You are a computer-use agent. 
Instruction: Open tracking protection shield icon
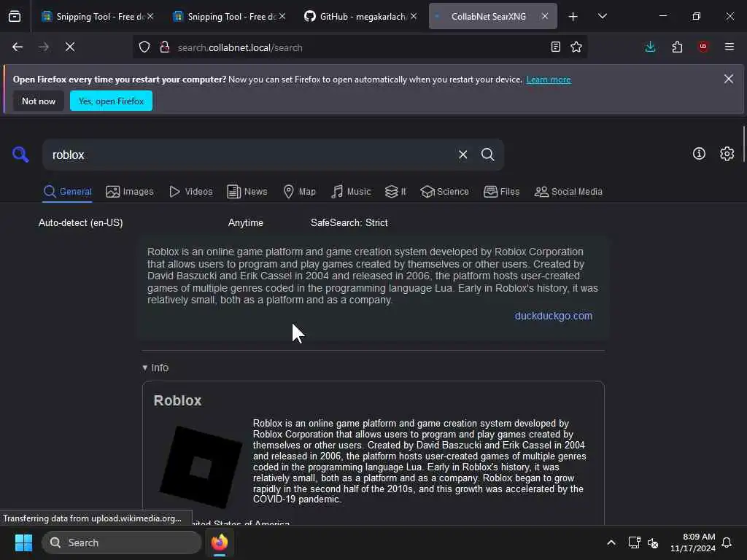[144, 47]
